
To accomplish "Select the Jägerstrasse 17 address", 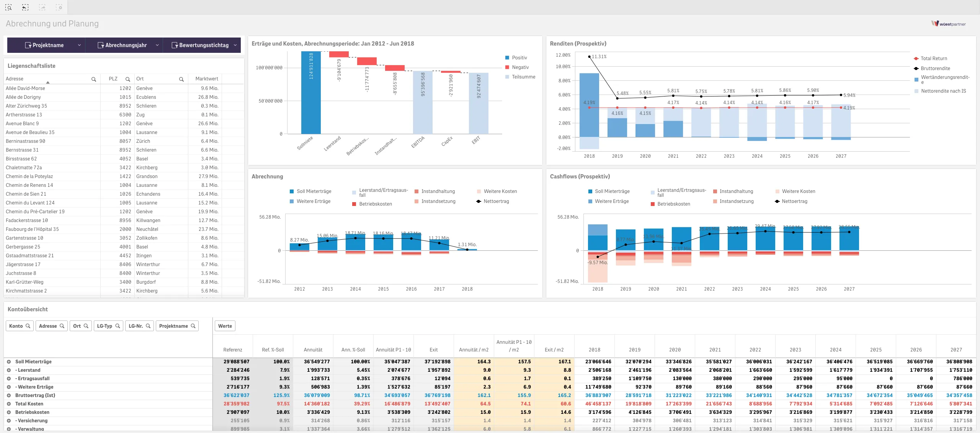I will point(23,265).
